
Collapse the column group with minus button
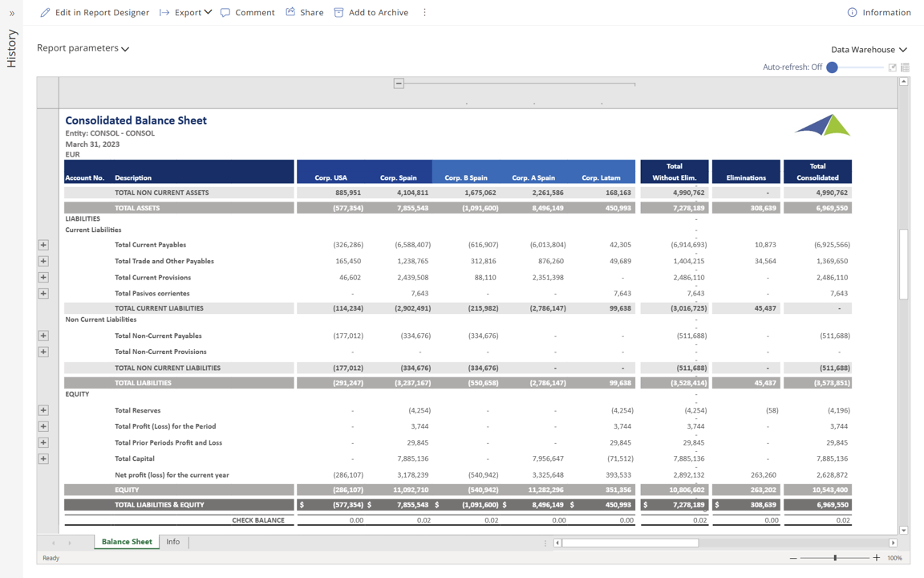pyautogui.click(x=399, y=83)
